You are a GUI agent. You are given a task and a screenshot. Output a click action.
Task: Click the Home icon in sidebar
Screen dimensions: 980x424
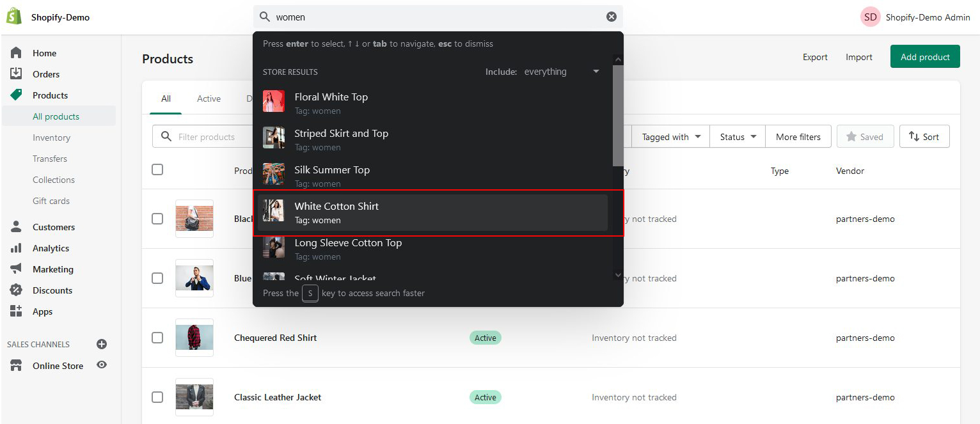pyautogui.click(x=17, y=53)
